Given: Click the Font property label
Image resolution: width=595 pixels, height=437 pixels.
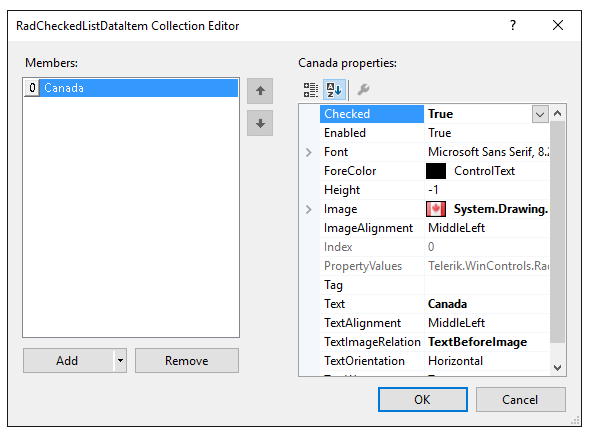Looking at the screenshot, I should tap(336, 152).
